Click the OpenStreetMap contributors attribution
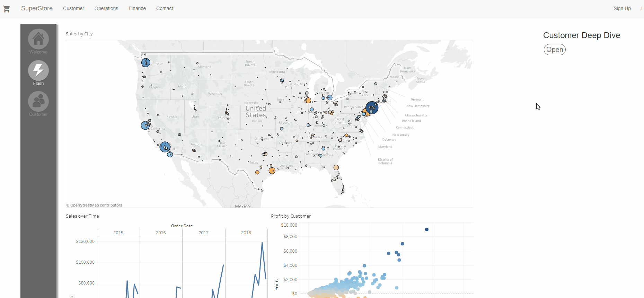 [x=94, y=205]
